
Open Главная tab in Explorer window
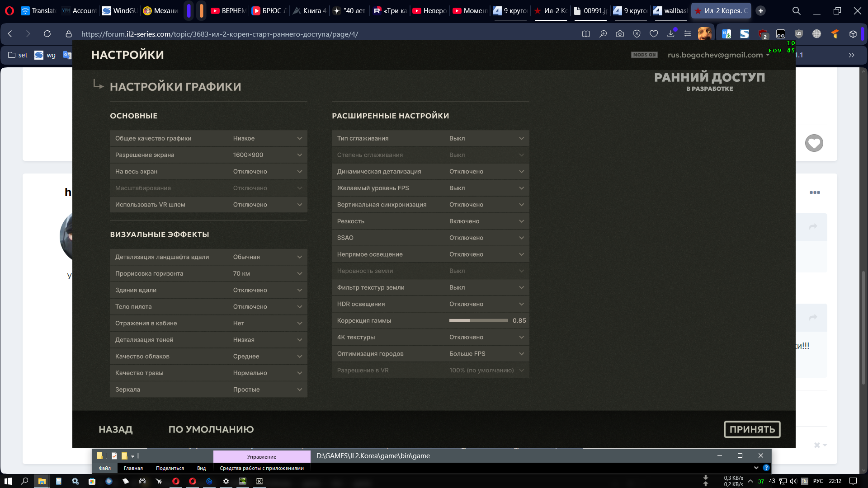133,468
